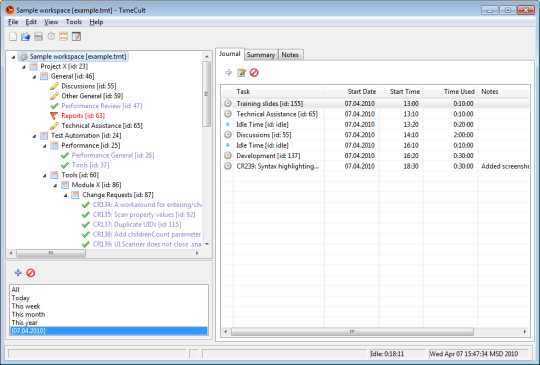This screenshot has height=365, width=540.
Task: Click the blue dot of Idle Time 13:20 row
Action: point(228,124)
